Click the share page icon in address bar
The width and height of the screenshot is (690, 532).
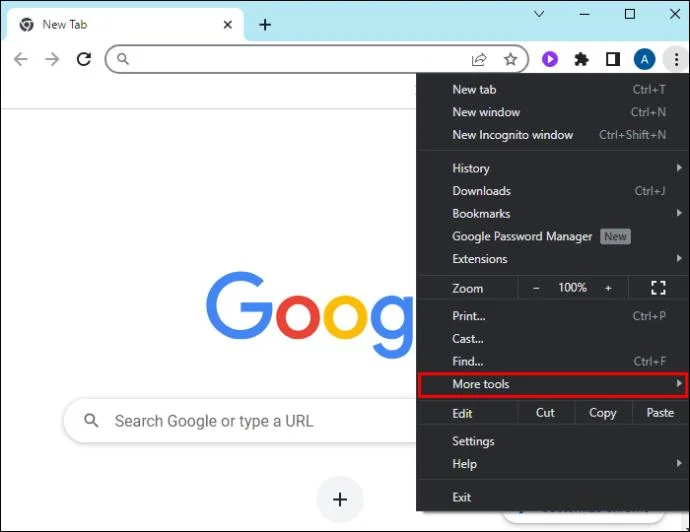pyautogui.click(x=479, y=59)
